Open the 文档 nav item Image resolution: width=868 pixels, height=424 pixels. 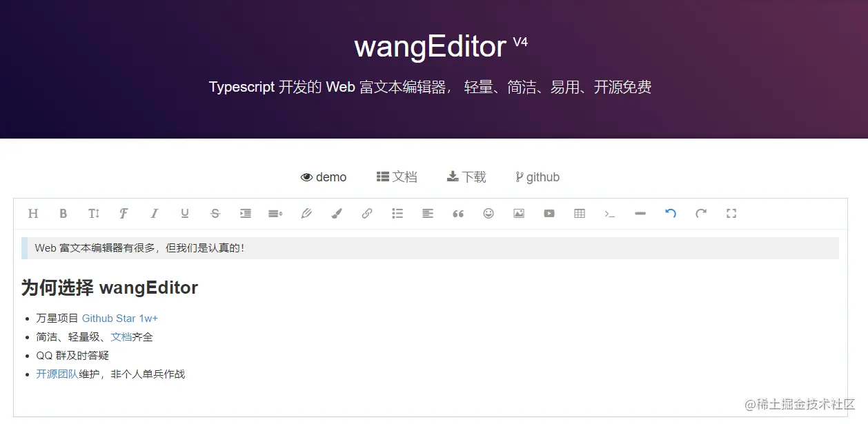(397, 177)
